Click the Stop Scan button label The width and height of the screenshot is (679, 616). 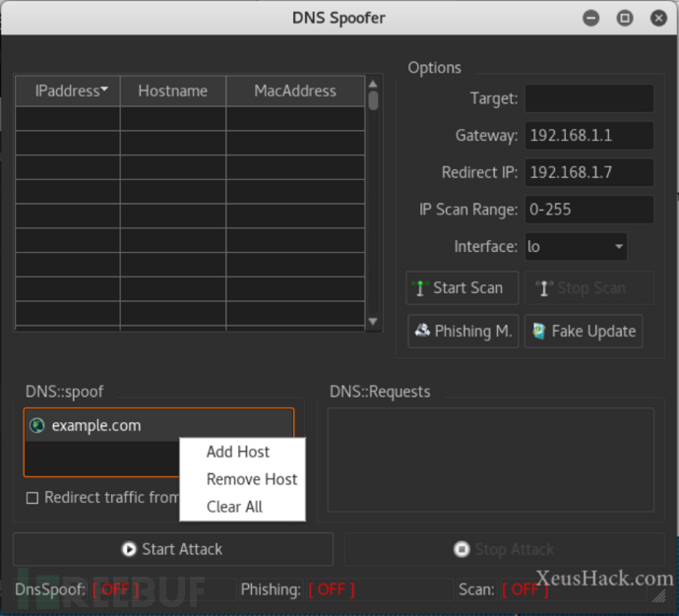coord(591,288)
